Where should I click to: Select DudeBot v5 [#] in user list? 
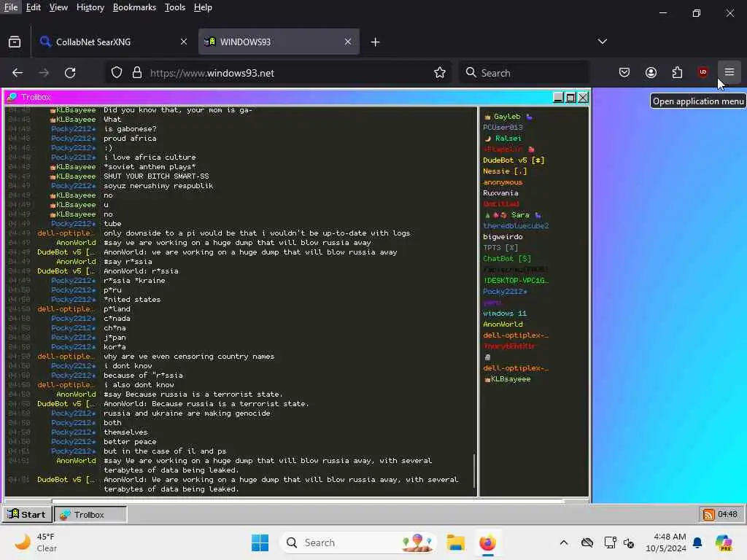[514, 160]
